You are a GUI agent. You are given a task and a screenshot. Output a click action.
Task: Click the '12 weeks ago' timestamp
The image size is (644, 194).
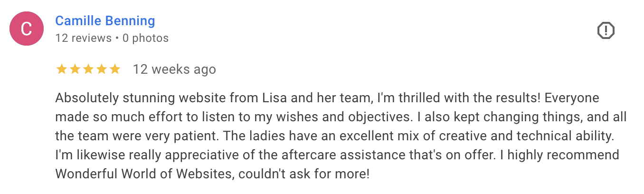(x=174, y=69)
